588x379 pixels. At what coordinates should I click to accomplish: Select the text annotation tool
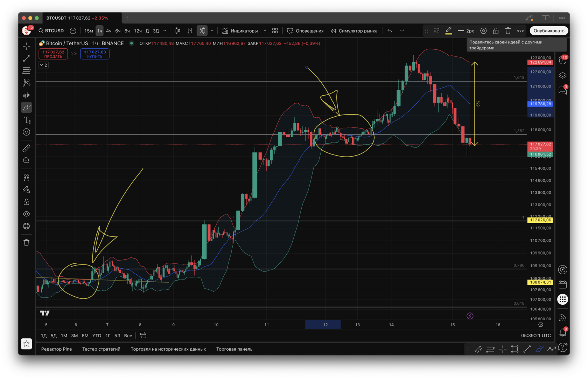point(27,120)
